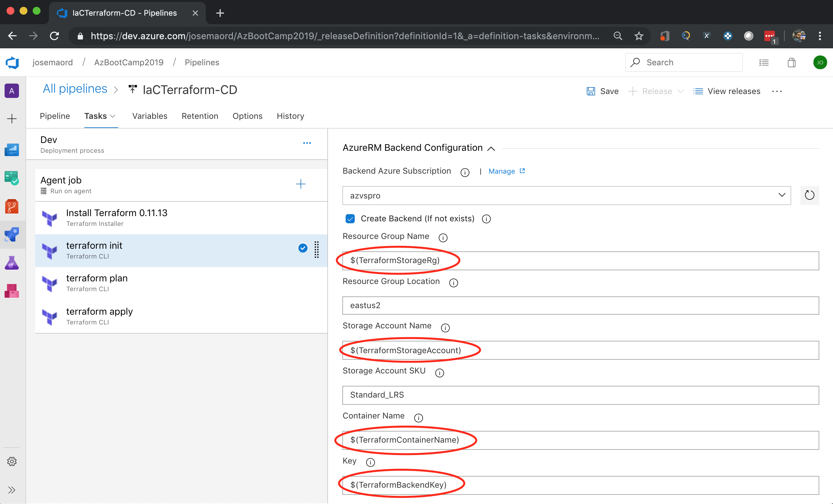This screenshot has height=504, width=833.
Task: Open Test Plans flask icon
Action: [x=12, y=263]
